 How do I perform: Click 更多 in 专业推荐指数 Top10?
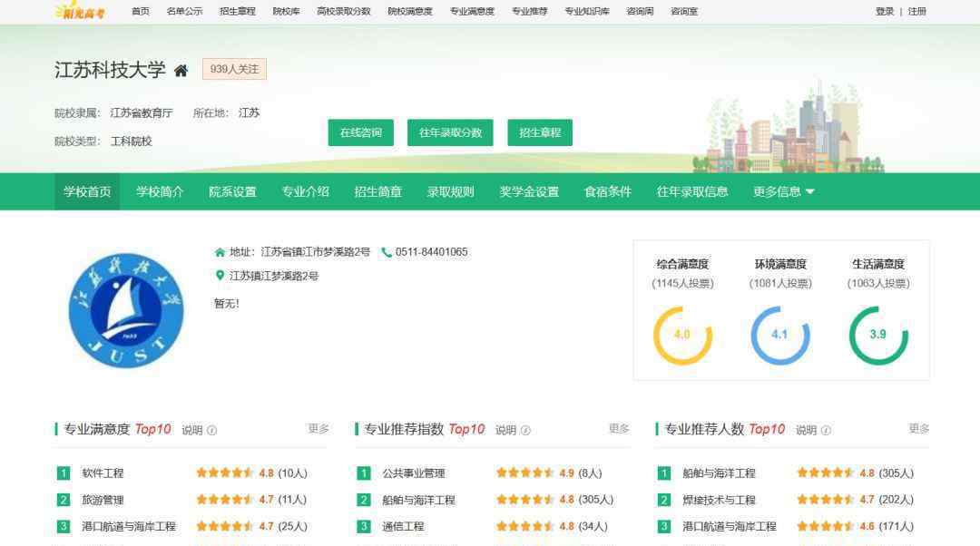coord(619,429)
